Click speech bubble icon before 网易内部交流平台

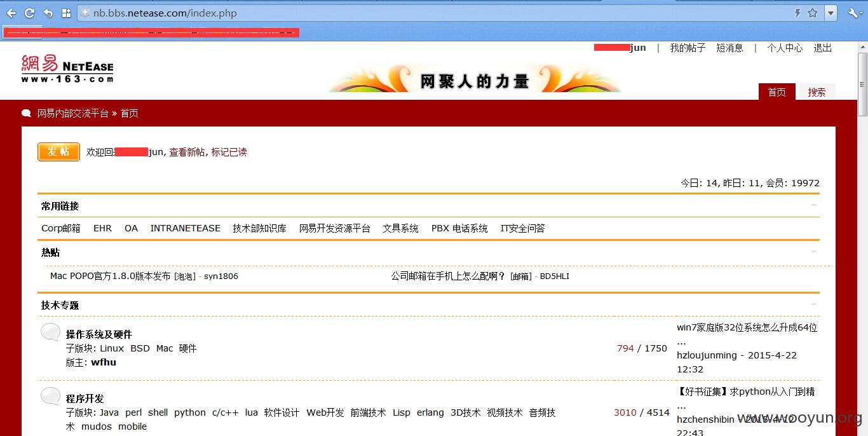pyautogui.click(x=26, y=113)
